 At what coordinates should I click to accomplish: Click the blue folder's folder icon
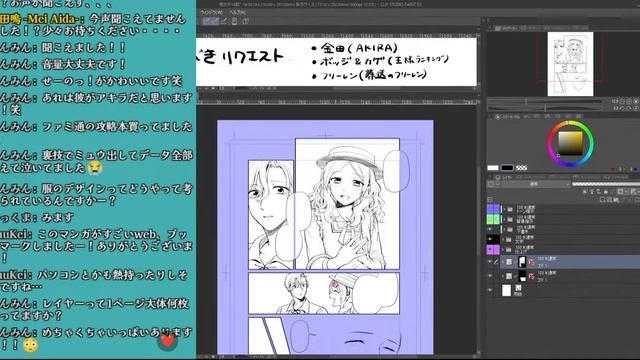point(510,209)
